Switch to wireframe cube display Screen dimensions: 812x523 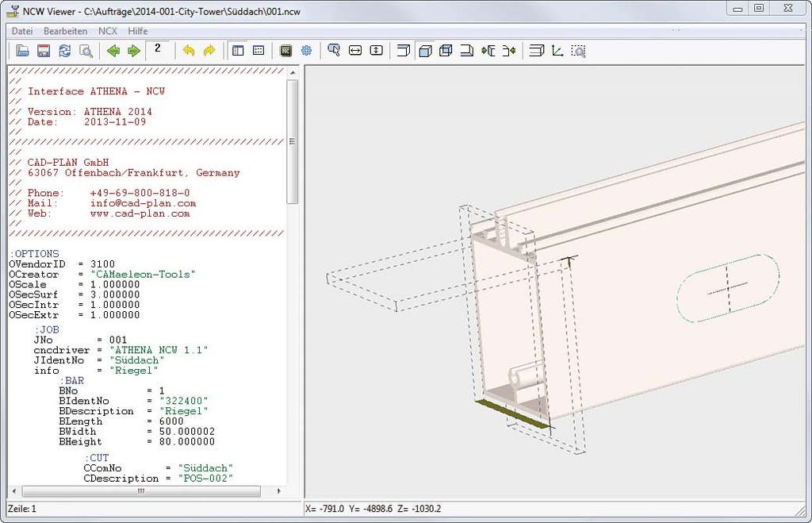coord(446,51)
